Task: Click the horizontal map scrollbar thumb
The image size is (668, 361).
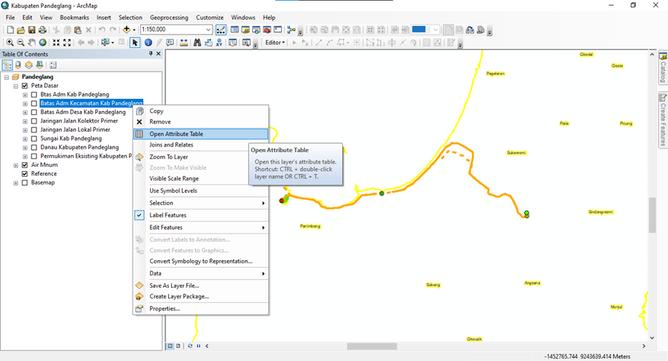Action: [x=371, y=346]
